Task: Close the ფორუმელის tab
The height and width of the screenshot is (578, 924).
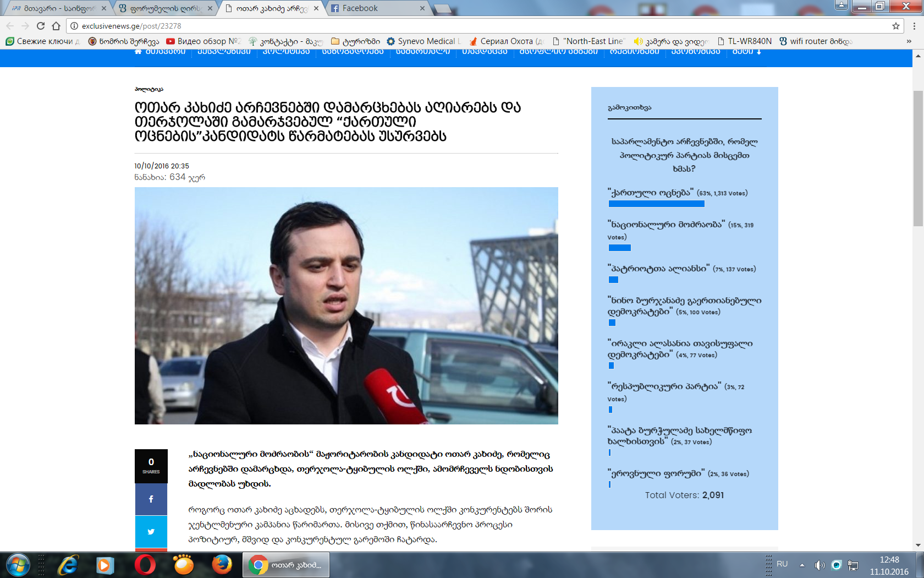Action: (x=210, y=8)
